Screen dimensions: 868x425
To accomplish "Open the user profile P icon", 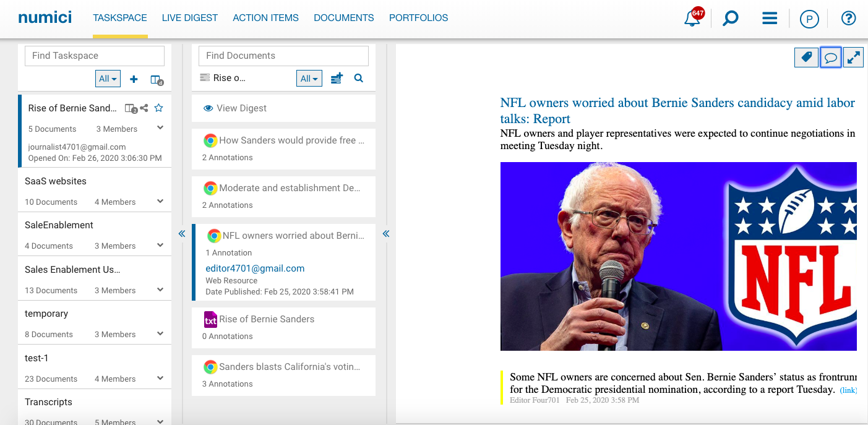I will pos(809,19).
